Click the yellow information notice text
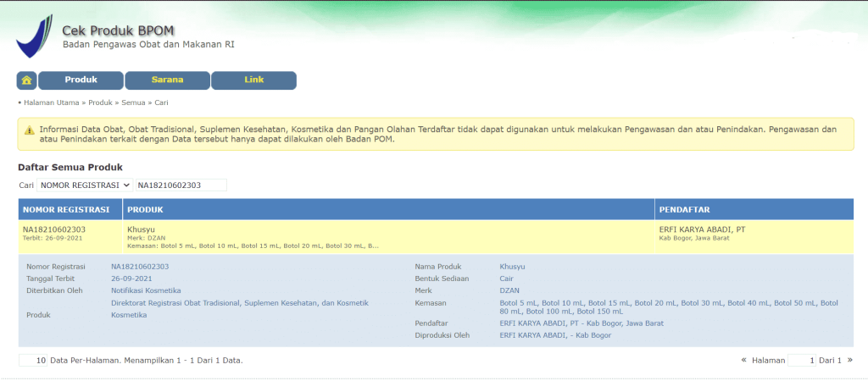The height and width of the screenshot is (381, 868). (x=437, y=135)
